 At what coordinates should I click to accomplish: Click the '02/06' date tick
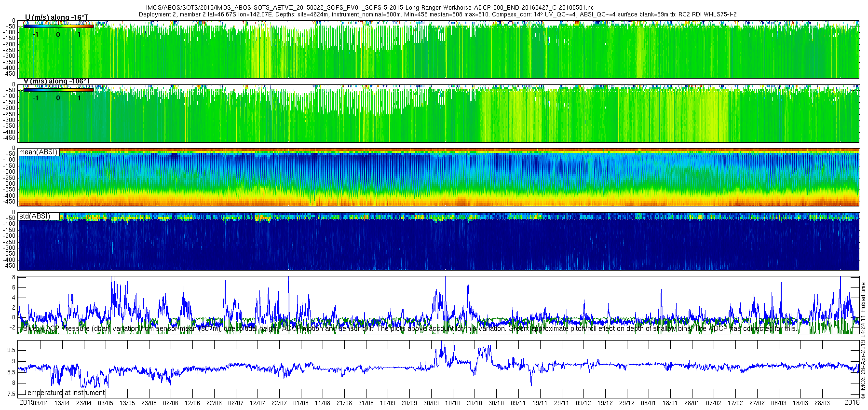coord(171,403)
